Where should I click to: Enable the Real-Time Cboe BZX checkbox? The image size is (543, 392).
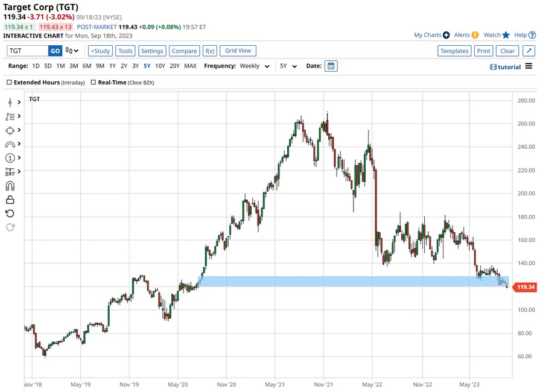93,83
